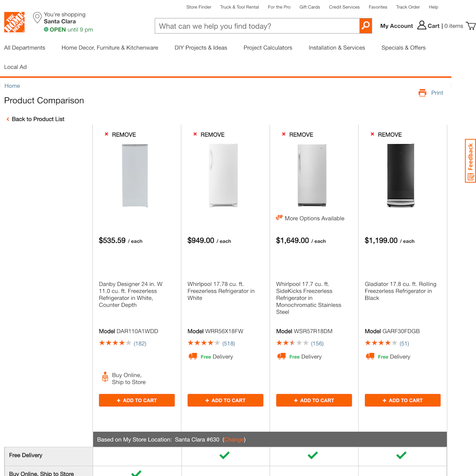The height and width of the screenshot is (476, 476).
Task: Click the Buy Online Ship to Store icon
Action: click(105, 377)
